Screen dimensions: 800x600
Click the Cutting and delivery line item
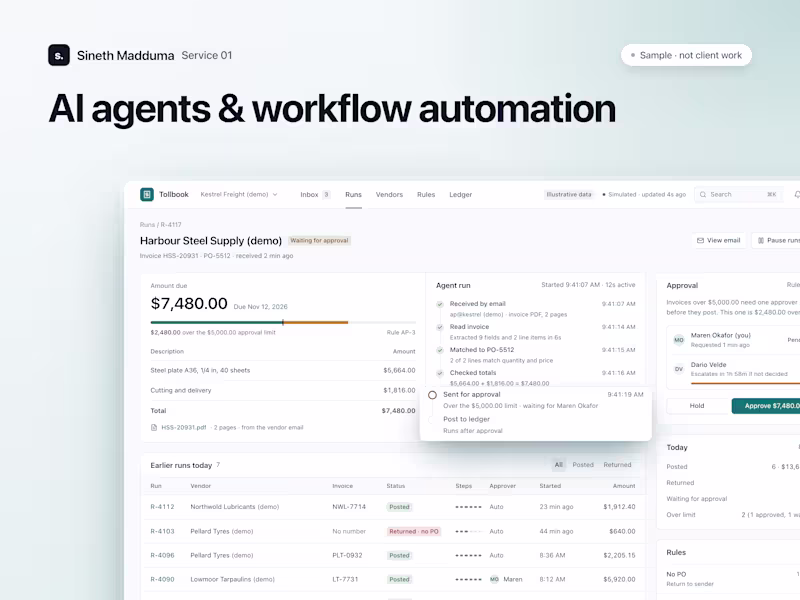pos(283,390)
